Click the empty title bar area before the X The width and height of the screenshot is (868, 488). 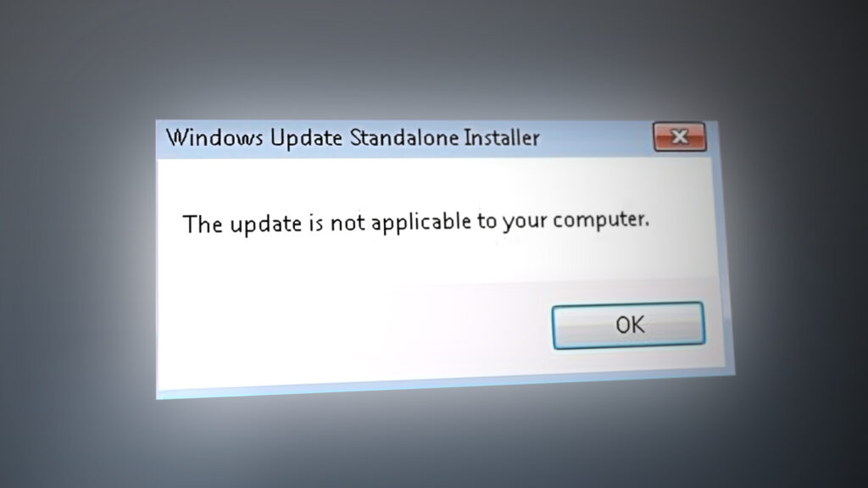click(595, 137)
